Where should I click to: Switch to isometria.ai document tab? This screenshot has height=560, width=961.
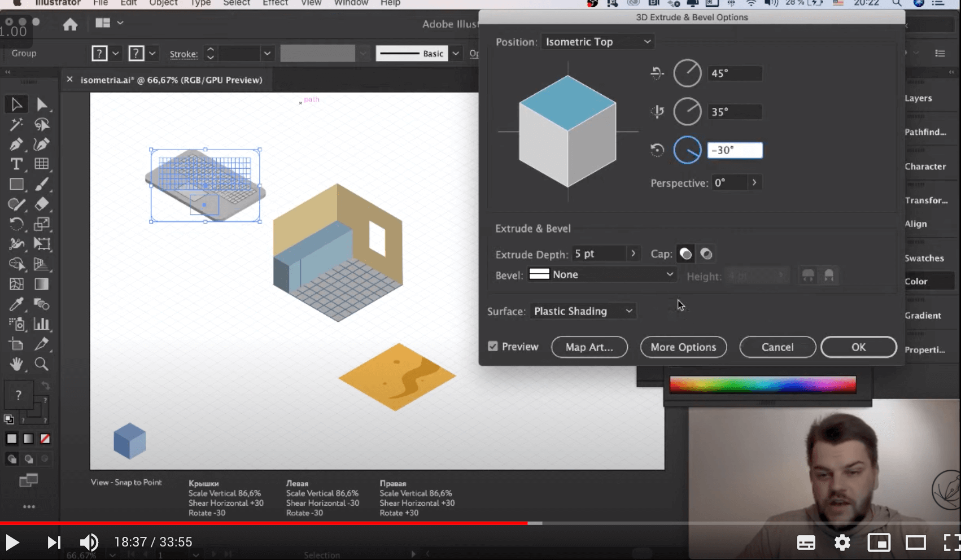(171, 80)
